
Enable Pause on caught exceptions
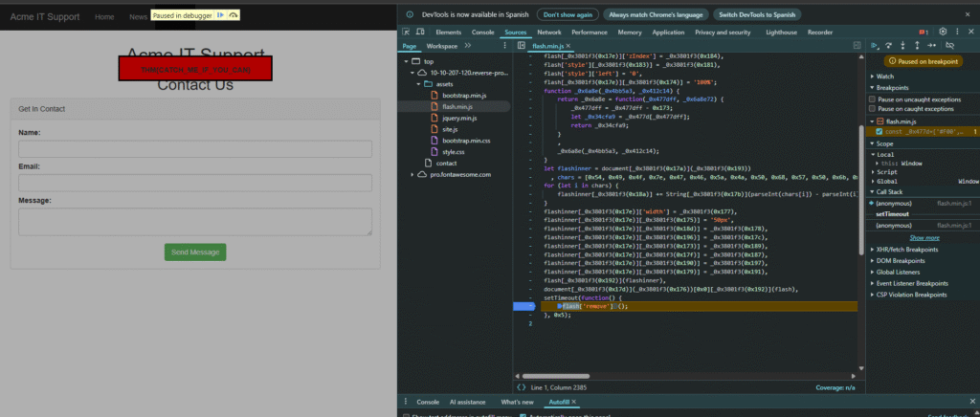click(x=874, y=110)
